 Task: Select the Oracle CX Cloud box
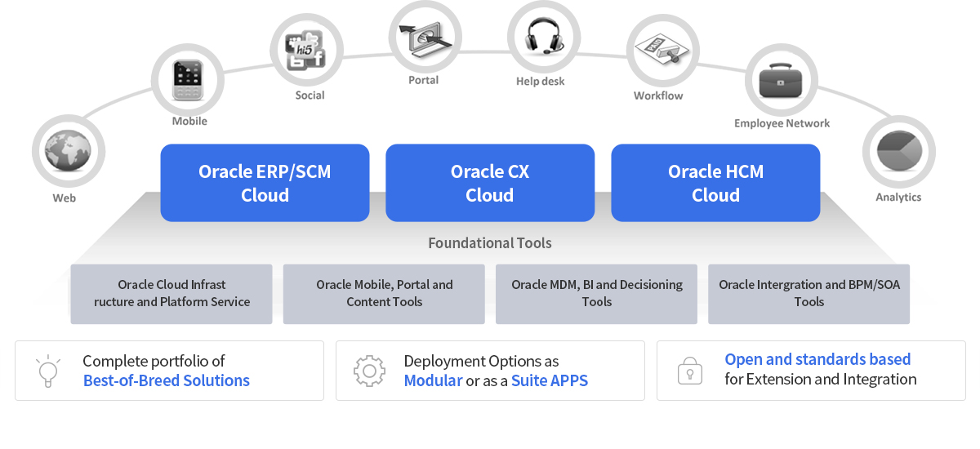[490, 183]
